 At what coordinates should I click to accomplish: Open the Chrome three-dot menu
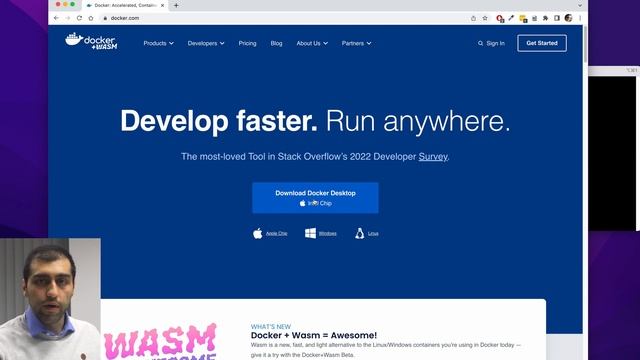(580, 18)
